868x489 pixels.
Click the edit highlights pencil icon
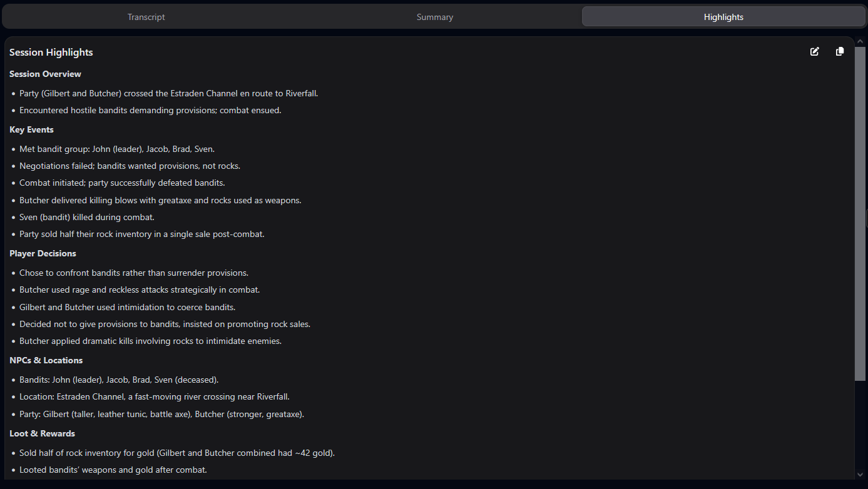814,51
